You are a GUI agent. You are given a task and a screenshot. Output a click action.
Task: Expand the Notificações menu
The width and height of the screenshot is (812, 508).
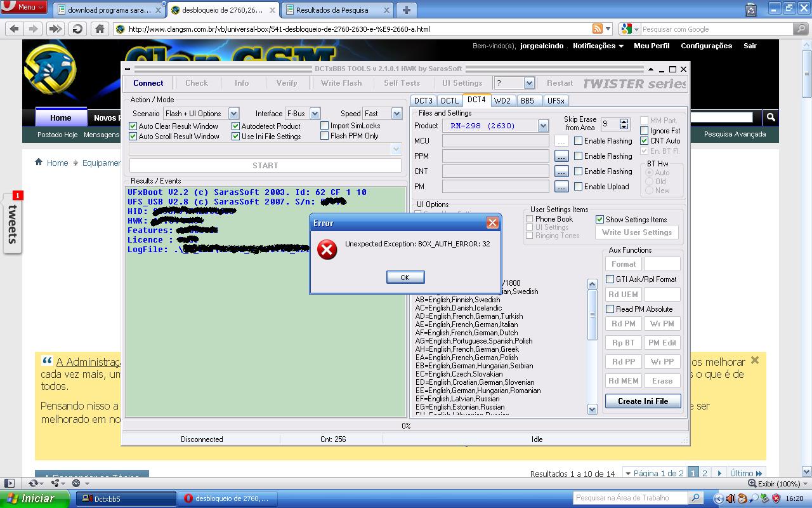pyautogui.click(x=598, y=46)
